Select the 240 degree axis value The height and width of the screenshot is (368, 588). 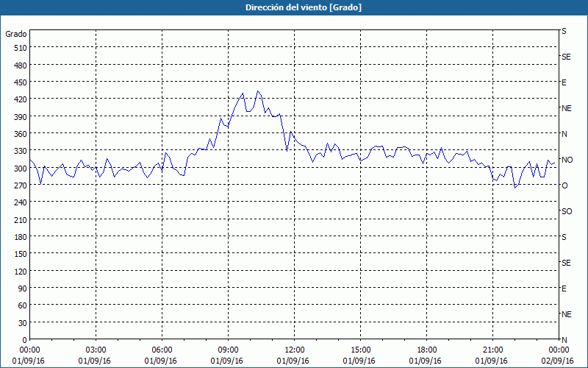click(x=21, y=202)
